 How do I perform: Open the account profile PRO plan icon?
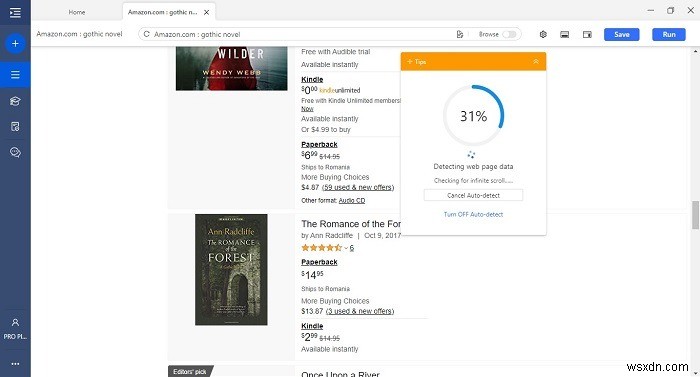coord(15,329)
